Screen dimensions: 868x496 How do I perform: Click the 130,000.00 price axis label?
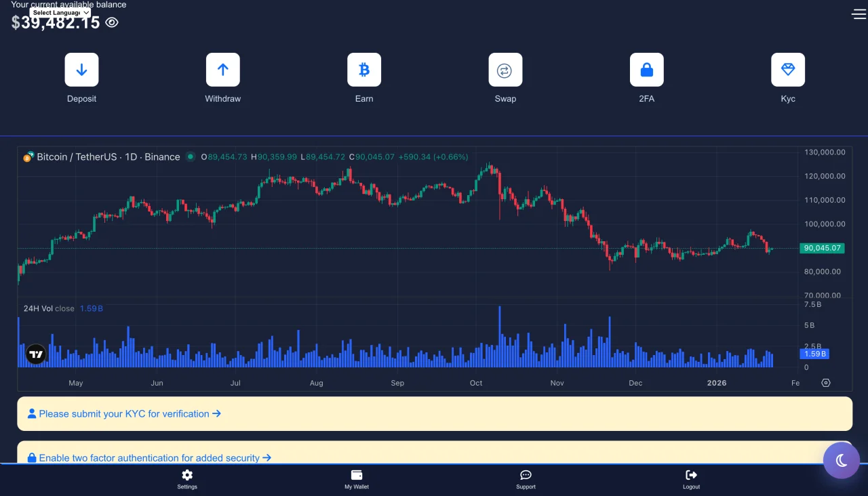coord(825,152)
